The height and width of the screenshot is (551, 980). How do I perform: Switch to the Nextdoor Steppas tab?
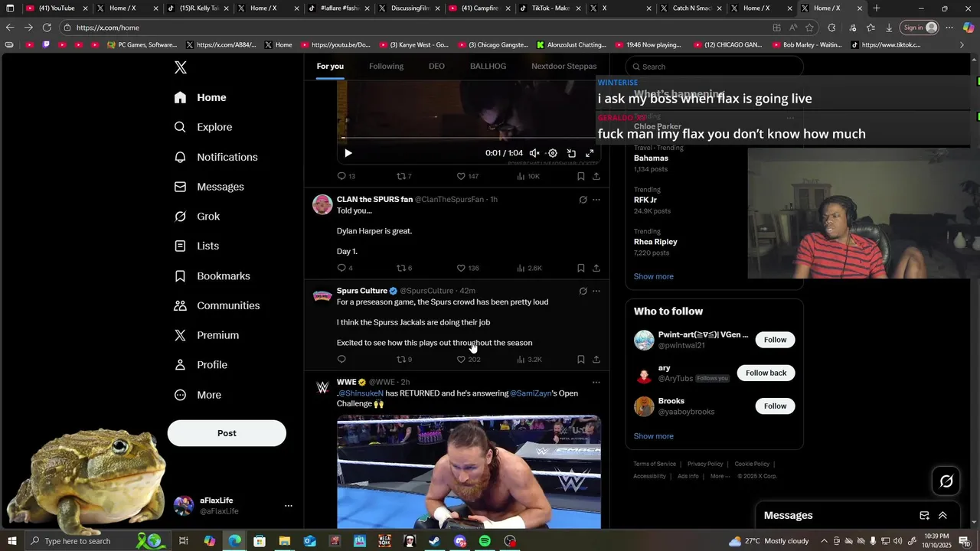coord(564,67)
